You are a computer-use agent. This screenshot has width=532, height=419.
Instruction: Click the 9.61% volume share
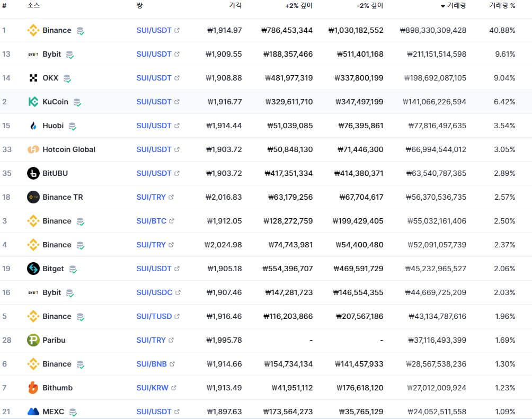[505, 54]
